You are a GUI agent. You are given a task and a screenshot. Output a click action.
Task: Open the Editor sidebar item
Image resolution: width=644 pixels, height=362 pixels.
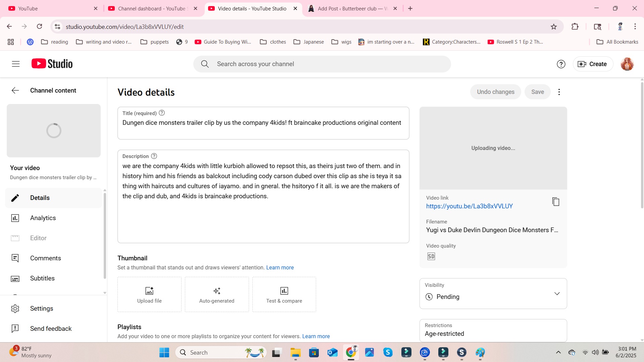point(54,238)
